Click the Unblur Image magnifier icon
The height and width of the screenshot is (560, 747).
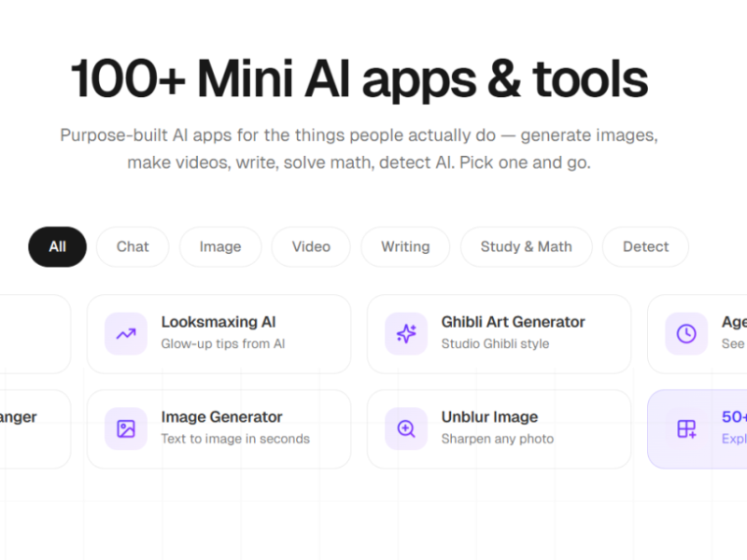coord(406,428)
